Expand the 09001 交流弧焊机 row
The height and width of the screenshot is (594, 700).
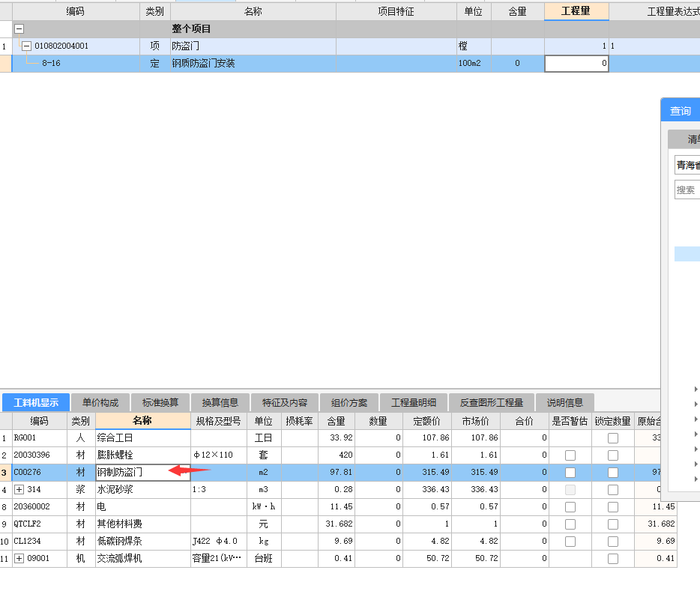click(19, 558)
